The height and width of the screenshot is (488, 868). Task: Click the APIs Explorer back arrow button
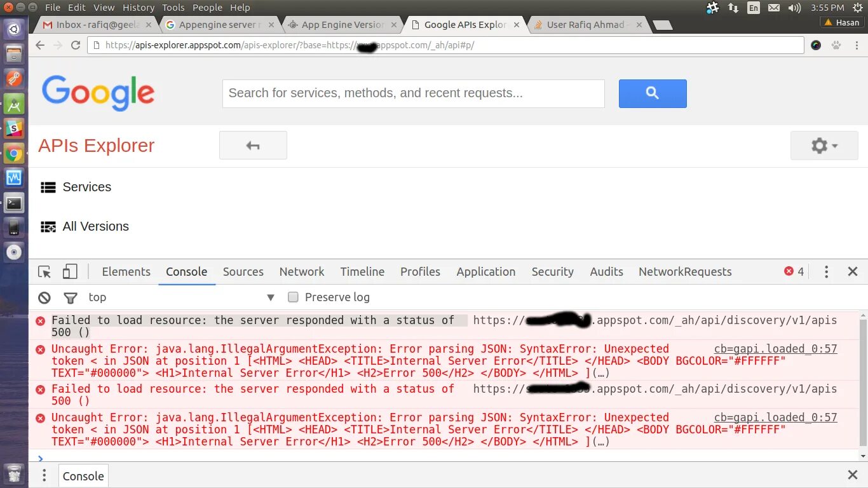[x=253, y=146]
